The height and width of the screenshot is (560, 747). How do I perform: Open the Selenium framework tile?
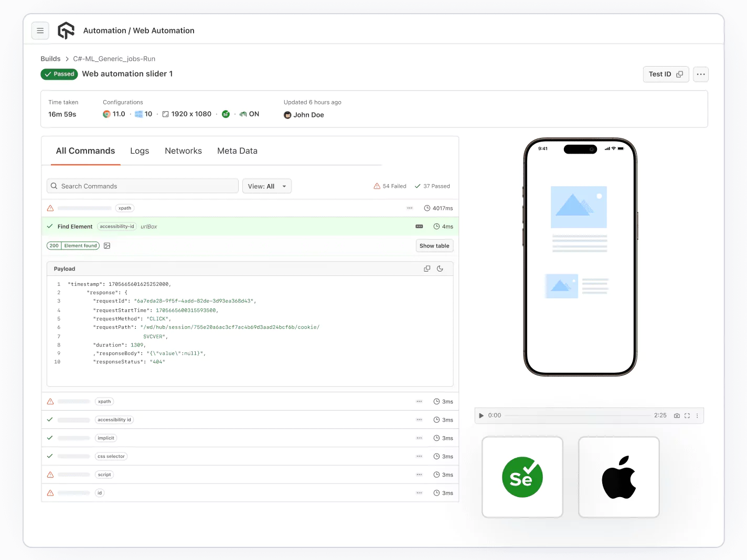pyautogui.click(x=522, y=477)
